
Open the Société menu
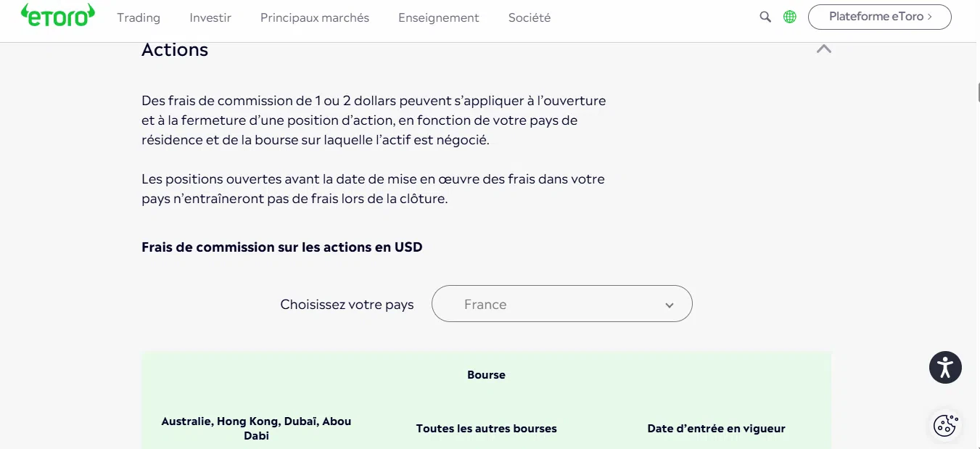point(530,17)
